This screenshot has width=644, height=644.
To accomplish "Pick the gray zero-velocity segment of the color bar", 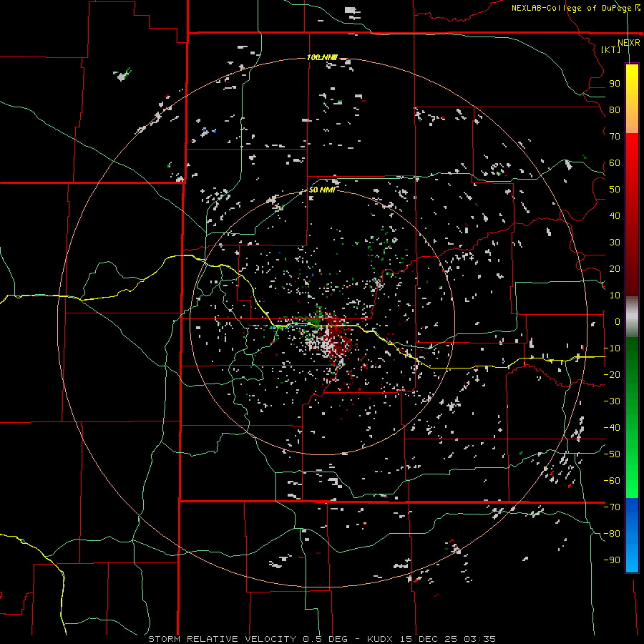I will click(632, 317).
